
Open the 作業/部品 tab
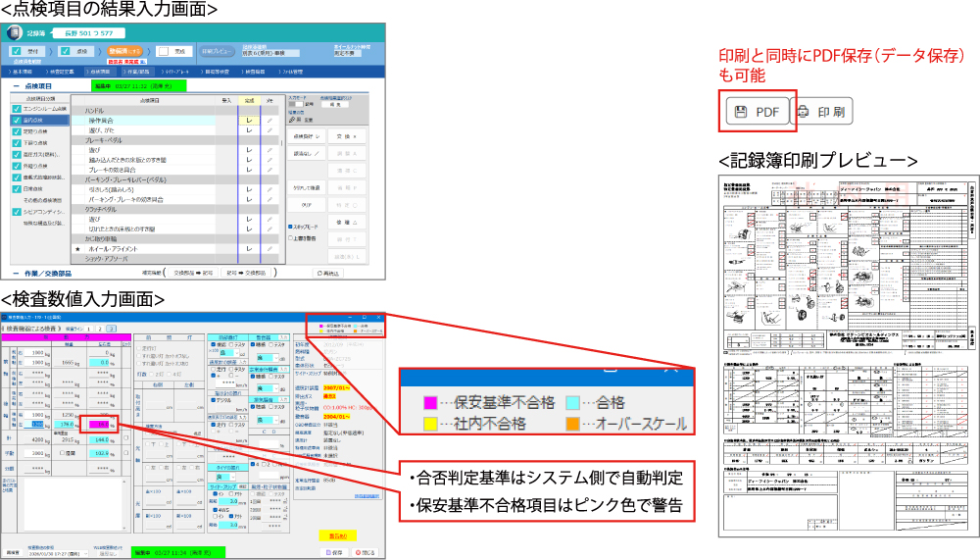(136, 72)
